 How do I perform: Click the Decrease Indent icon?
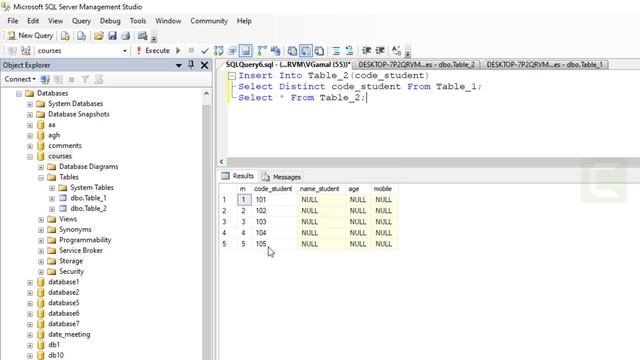point(367,51)
